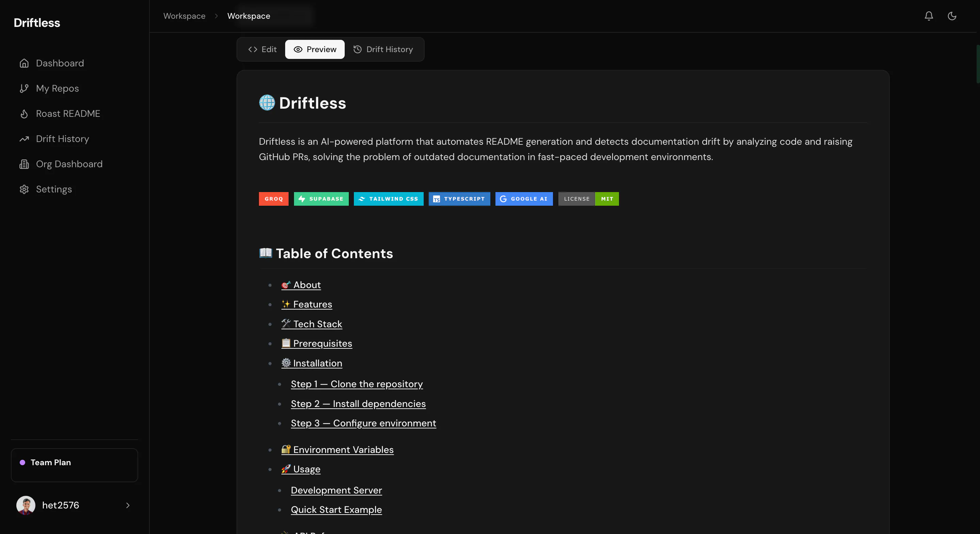This screenshot has height=534, width=980.
Task: Open the Usage contents link
Action: tap(301, 469)
